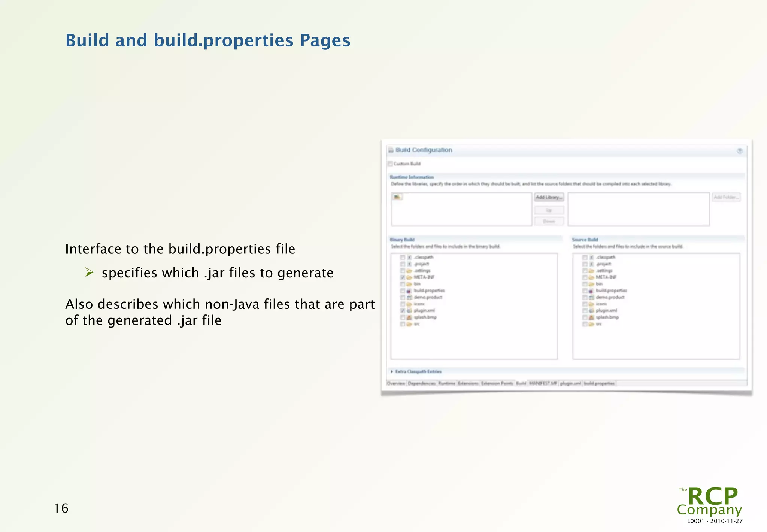This screenshot has height=532, width=767.
Task: Select the Build tab
Action: (x=521, y=383)
